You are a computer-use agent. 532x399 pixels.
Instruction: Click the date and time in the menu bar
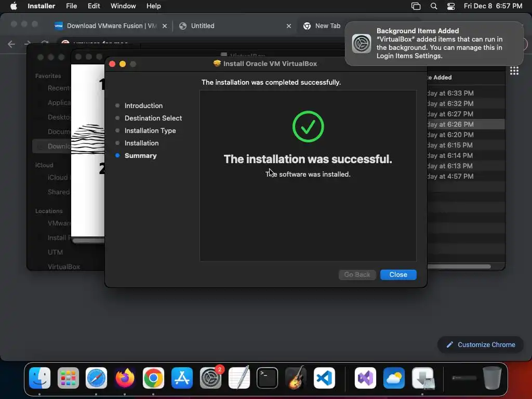pos(493,6)
